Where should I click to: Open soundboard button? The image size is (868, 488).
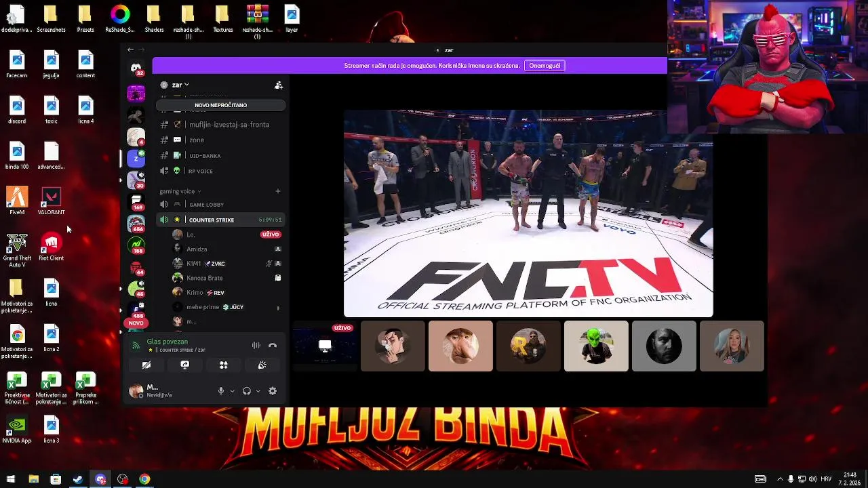click(x=262, y=365)
